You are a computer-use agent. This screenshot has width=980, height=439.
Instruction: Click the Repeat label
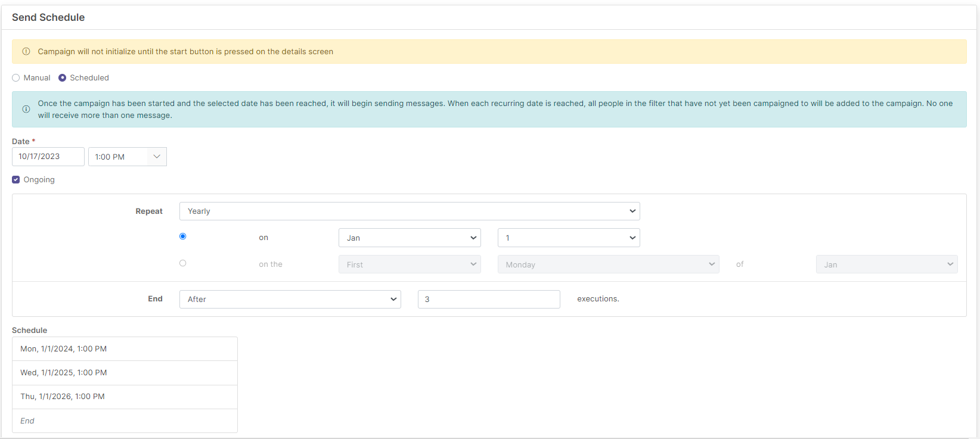149,211
